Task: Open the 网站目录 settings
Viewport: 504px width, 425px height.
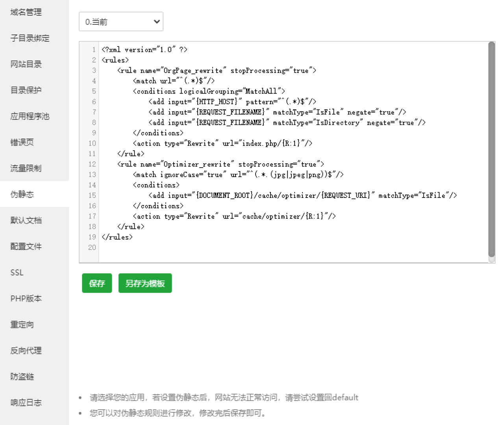Action: [x=26, y=64]
